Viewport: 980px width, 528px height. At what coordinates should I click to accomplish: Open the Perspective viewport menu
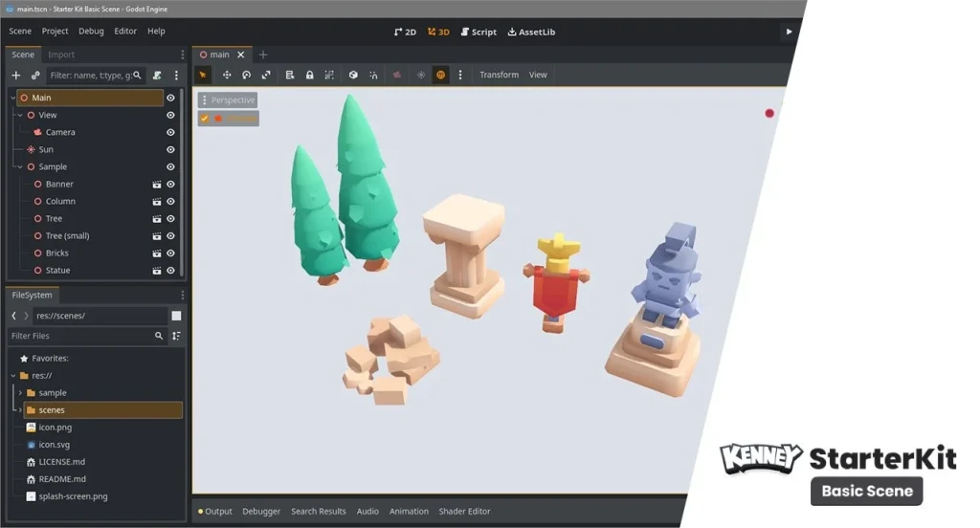[x=228, y=100]
